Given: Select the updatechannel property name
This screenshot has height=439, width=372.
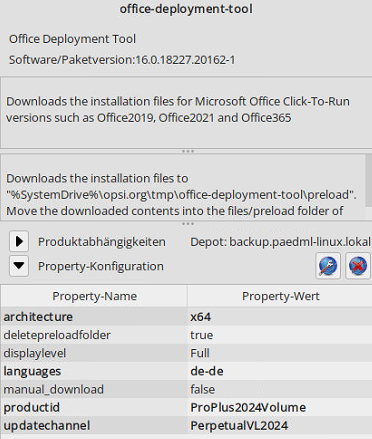Looking at the screenshot, I should tap(94, 425).
